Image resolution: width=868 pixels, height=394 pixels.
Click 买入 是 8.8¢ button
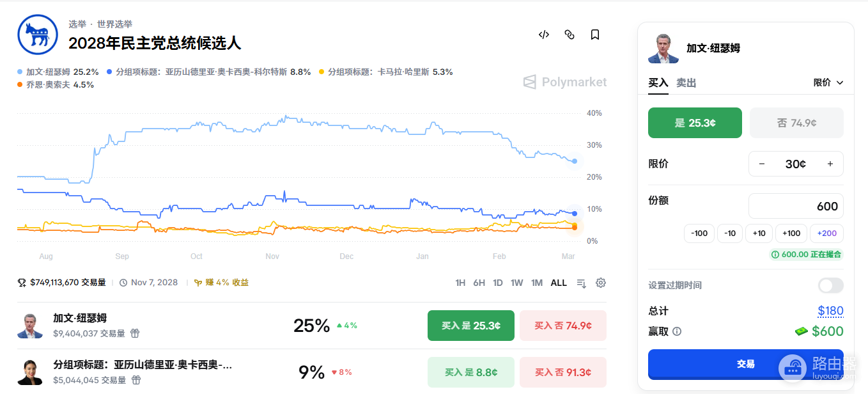click(x=471, y=372)
